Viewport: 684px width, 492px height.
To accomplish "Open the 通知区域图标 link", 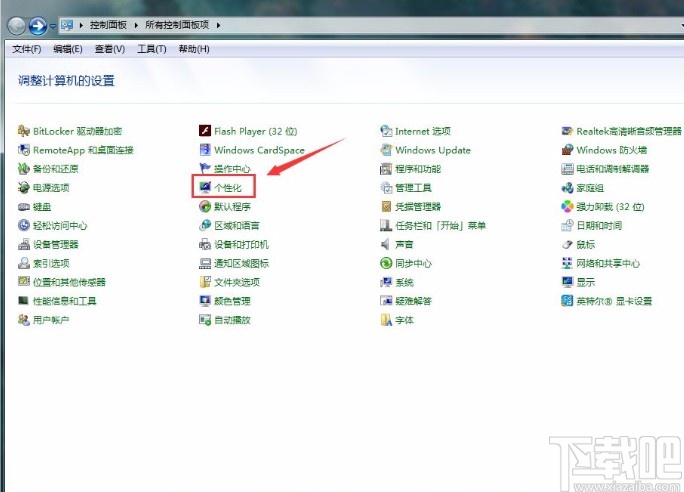I will (x=241, y=263).
